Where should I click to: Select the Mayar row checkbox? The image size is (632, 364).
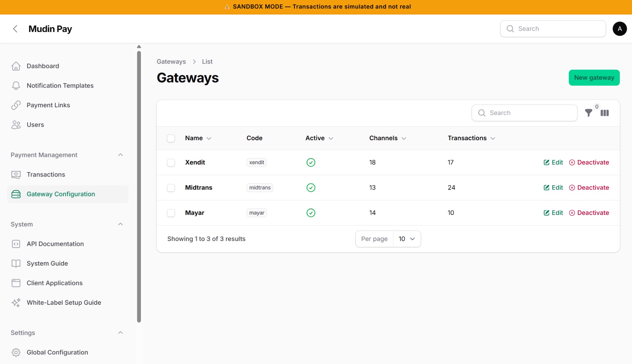coord(171,213)
